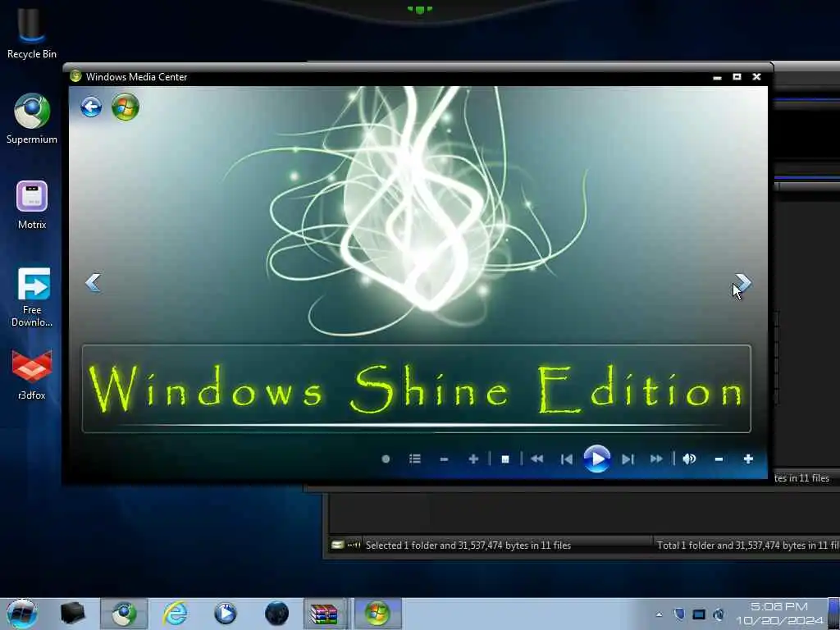
Task: Rewind with the double-left arrows
Action: (536, 459)
